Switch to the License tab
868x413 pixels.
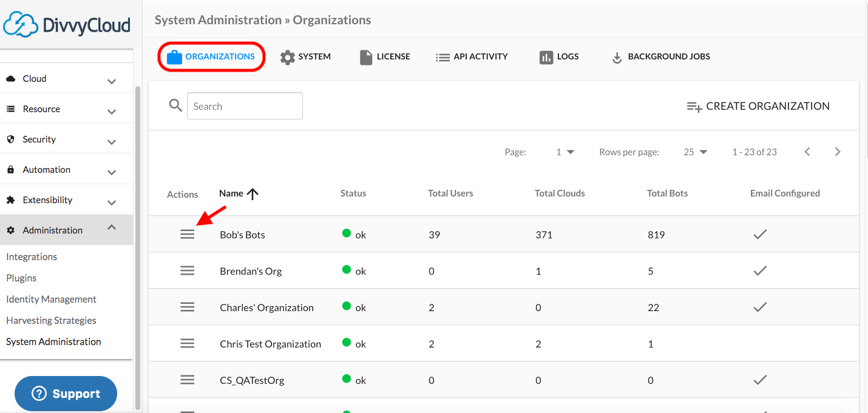pos(385,57)
